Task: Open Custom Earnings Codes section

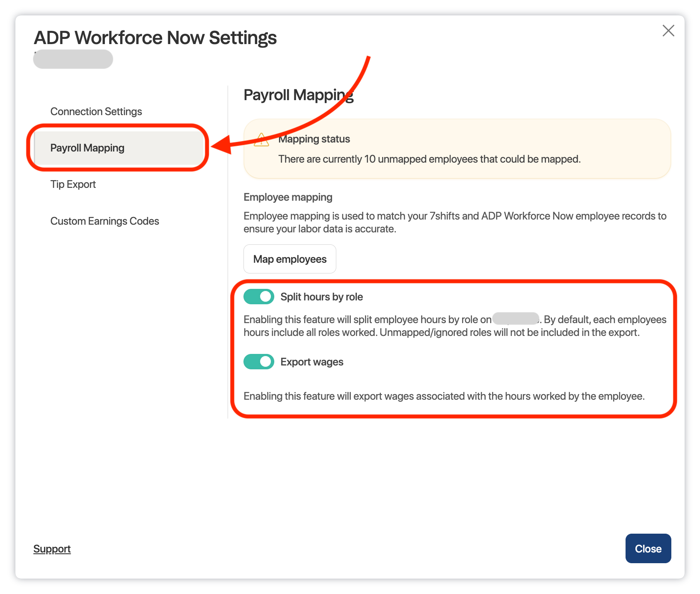Action: pyautogui.click(x=105, y=221)
